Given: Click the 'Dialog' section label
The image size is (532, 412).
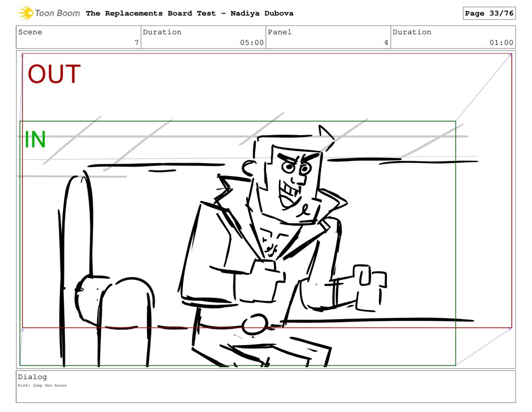Looking at the screenshot, I should click(x=32, y=377).
